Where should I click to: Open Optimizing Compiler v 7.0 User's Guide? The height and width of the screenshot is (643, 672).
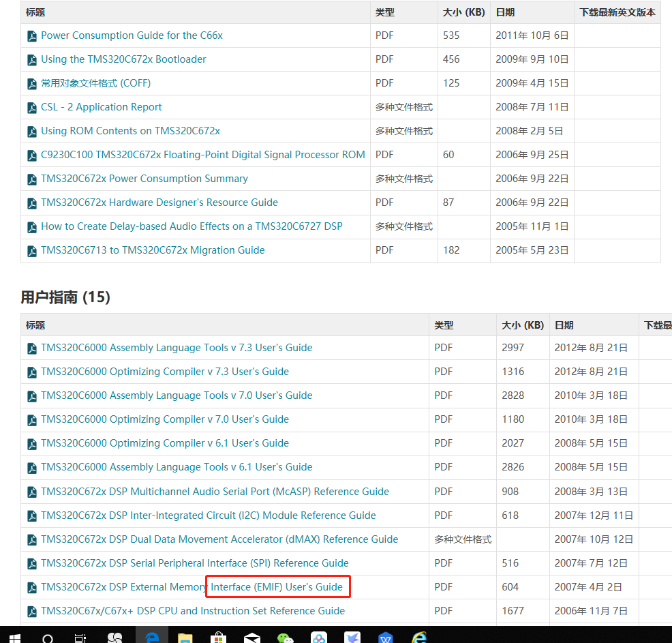165,419
